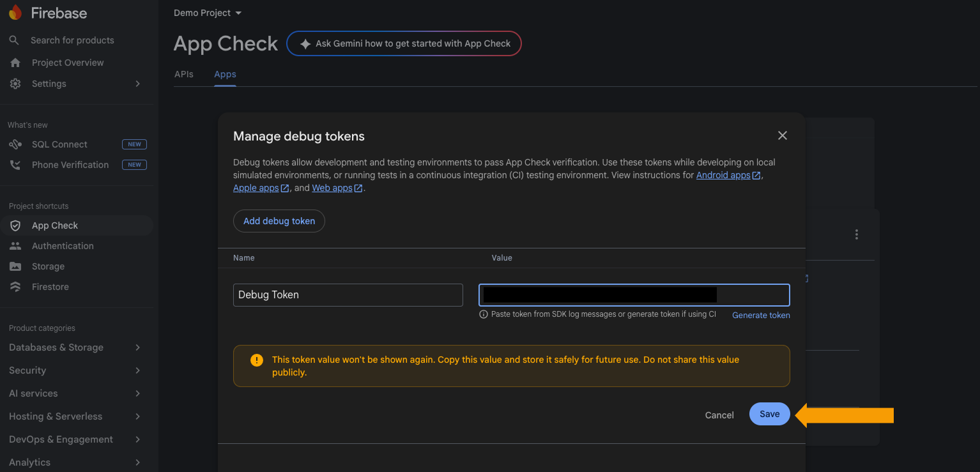Viewport: 980px width, 472px height.
Task: Click the search magnifier icon in sidebar
Action: (14, 40)
